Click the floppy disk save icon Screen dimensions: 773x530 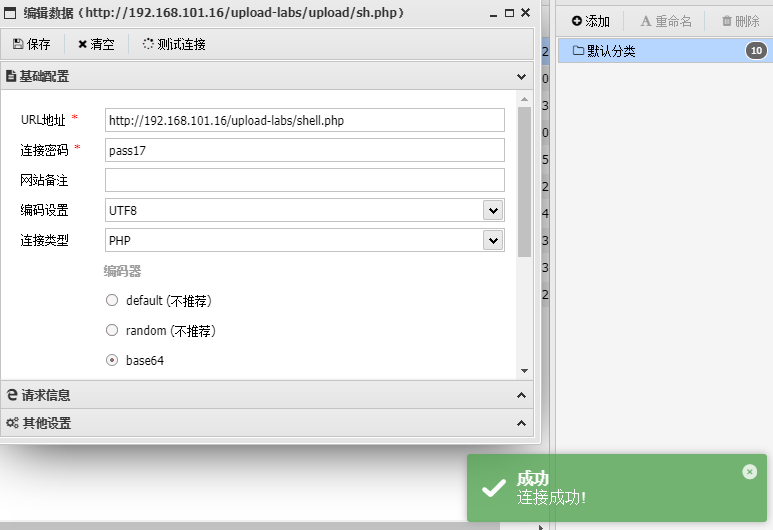18,44
